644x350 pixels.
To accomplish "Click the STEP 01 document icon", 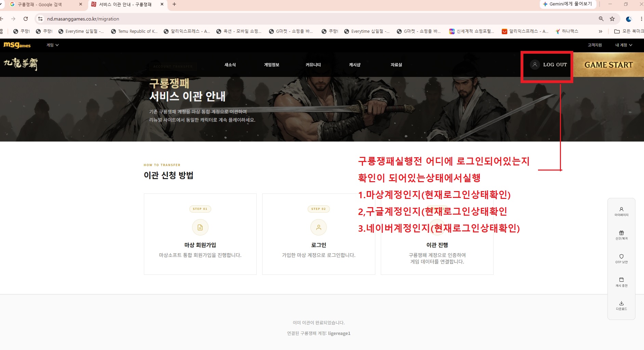I will (x=200, y=227).
